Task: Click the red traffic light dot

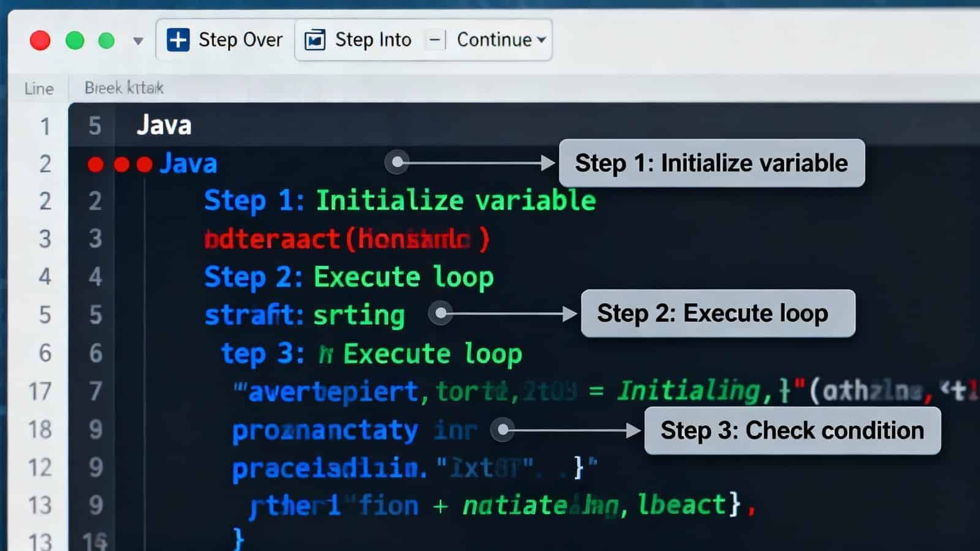Action: (39, 39)
